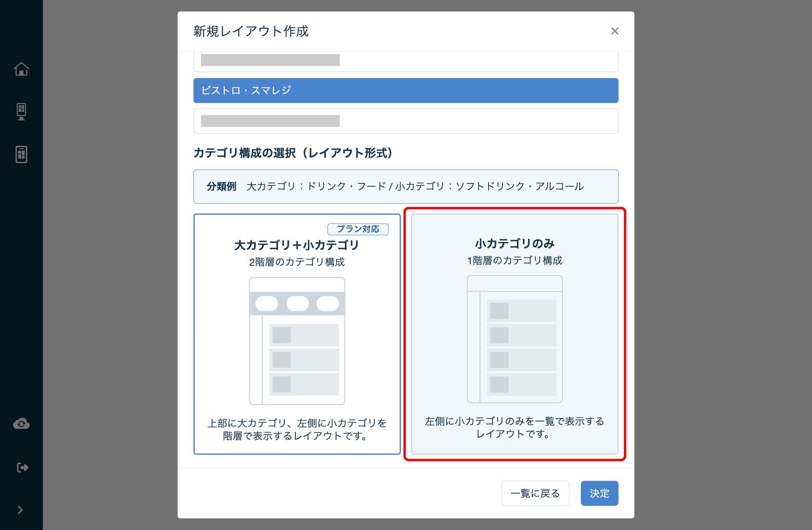The image size is (812, 530).
Task: Open the kiosk terminal icon in sidebar
Action: 21,112
